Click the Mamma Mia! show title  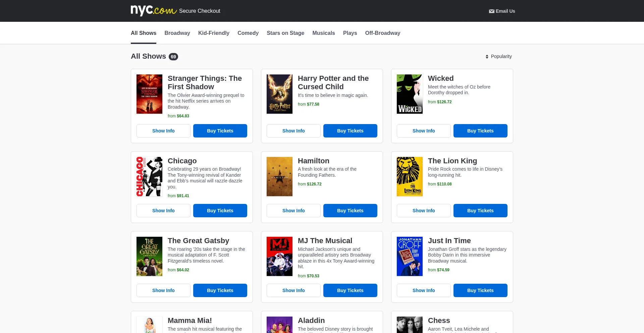(x=190, y=321)
